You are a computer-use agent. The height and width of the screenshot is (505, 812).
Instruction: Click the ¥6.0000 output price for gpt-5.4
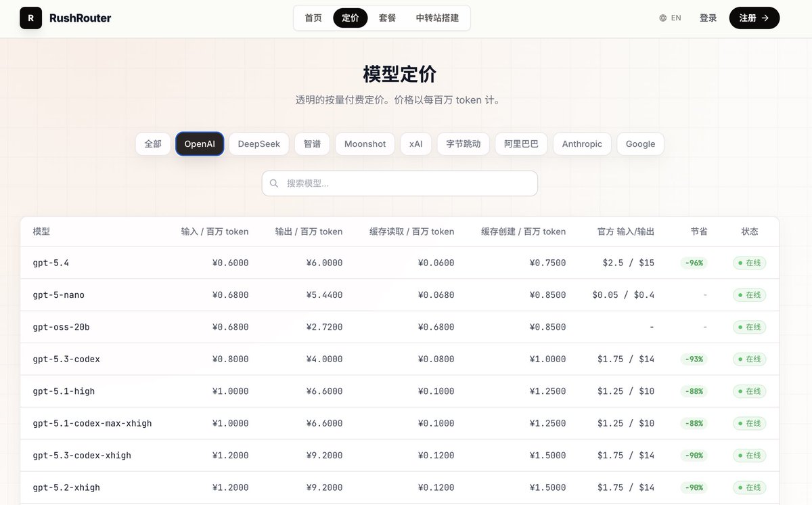pyautogui.click(x=324, y=263)
